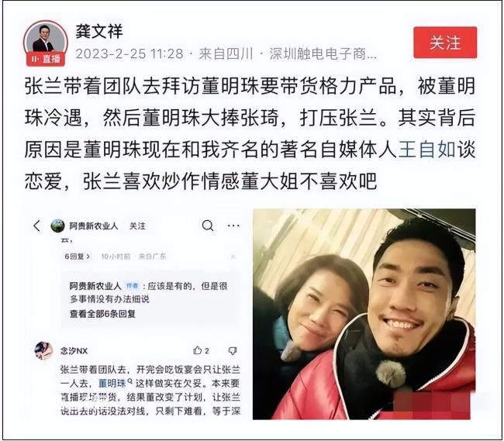Open 念汐NX commenter avatar
504x441 pixels.
click(43, 351)
